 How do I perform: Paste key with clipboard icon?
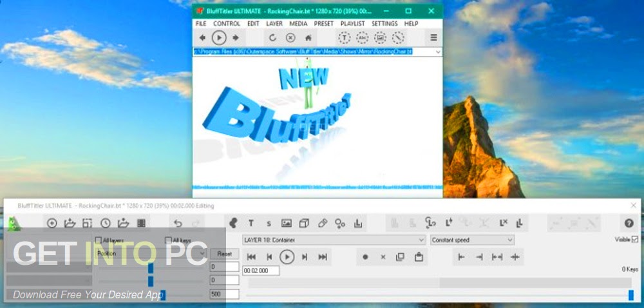click(419, 257)
